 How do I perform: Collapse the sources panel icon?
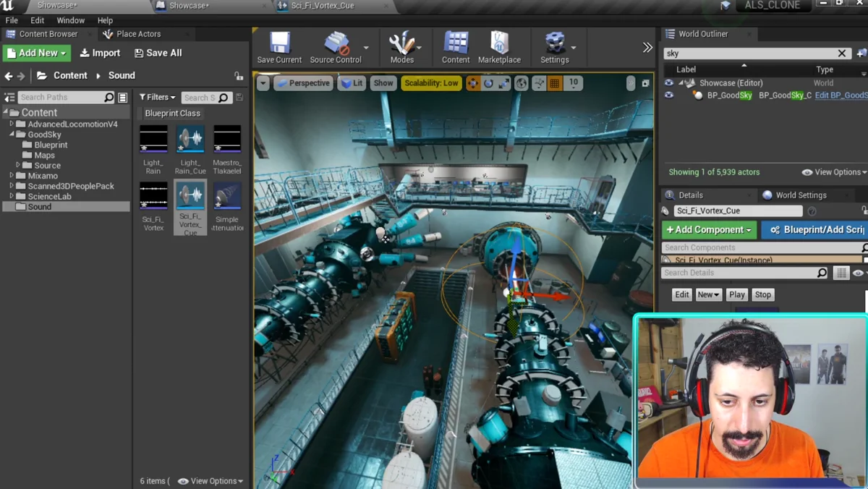pyautogui.click(x=9, y=98)
